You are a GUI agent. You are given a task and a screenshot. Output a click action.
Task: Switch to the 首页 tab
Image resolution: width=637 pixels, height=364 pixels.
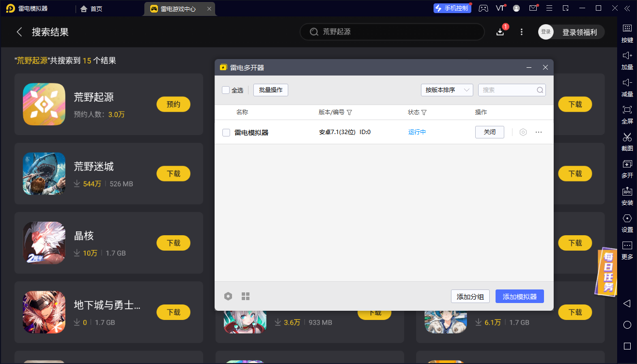click(x=92, y=9)
